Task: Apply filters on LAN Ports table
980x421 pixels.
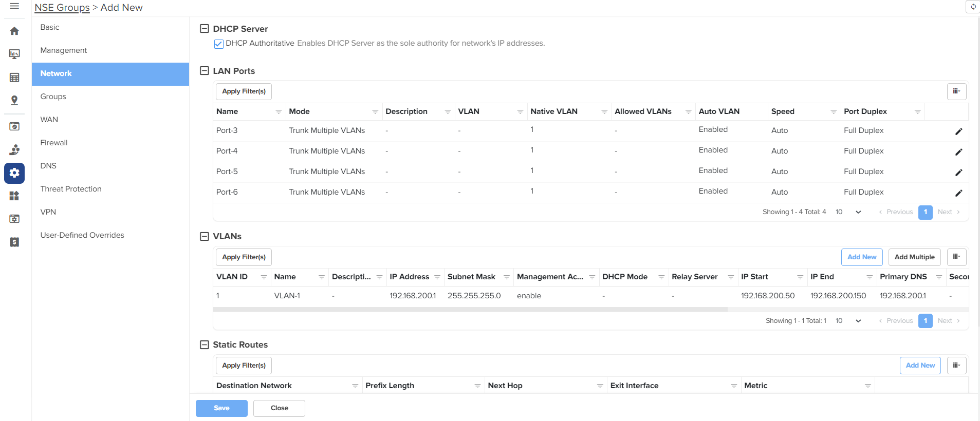Action: 244,91
